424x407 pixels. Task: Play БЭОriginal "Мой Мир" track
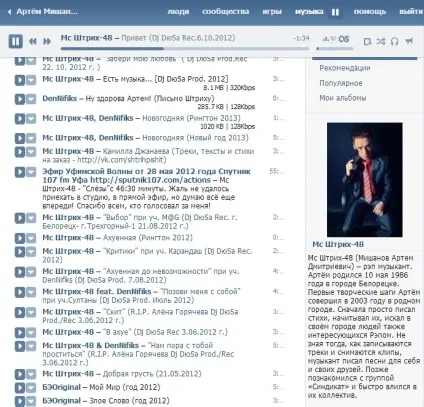click(20, 388)
